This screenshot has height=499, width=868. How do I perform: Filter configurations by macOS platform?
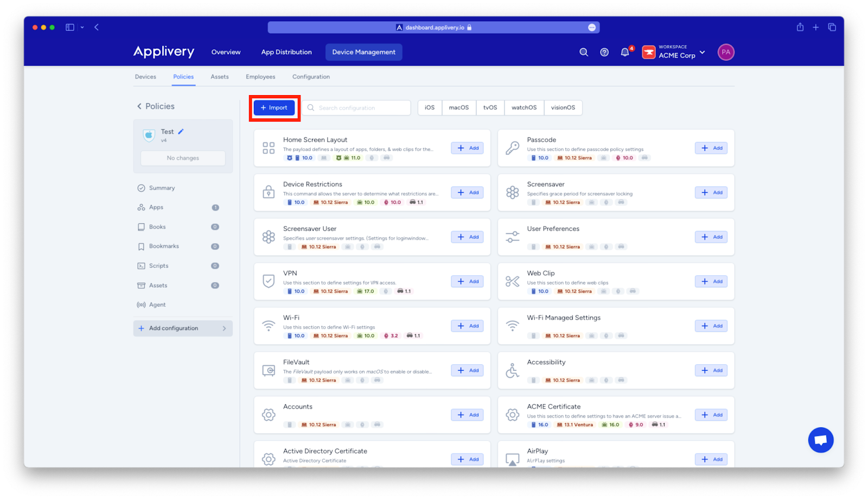[x=458, y=108]
